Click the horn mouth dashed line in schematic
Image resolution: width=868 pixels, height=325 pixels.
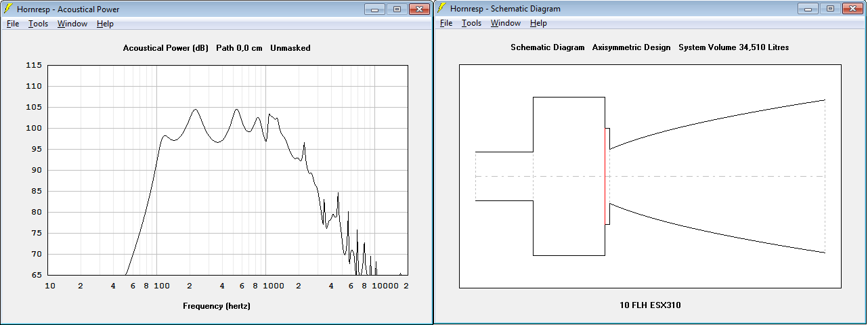click(x=825, y=176)
